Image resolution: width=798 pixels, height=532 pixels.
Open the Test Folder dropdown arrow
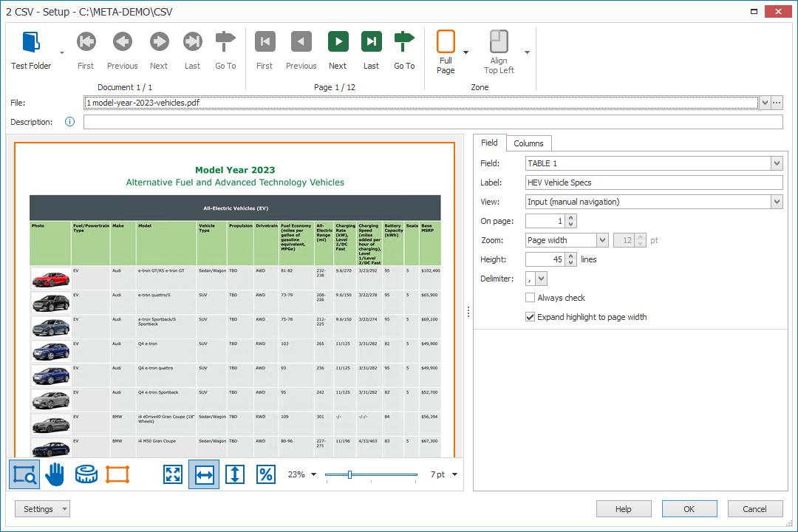point(62,52)
